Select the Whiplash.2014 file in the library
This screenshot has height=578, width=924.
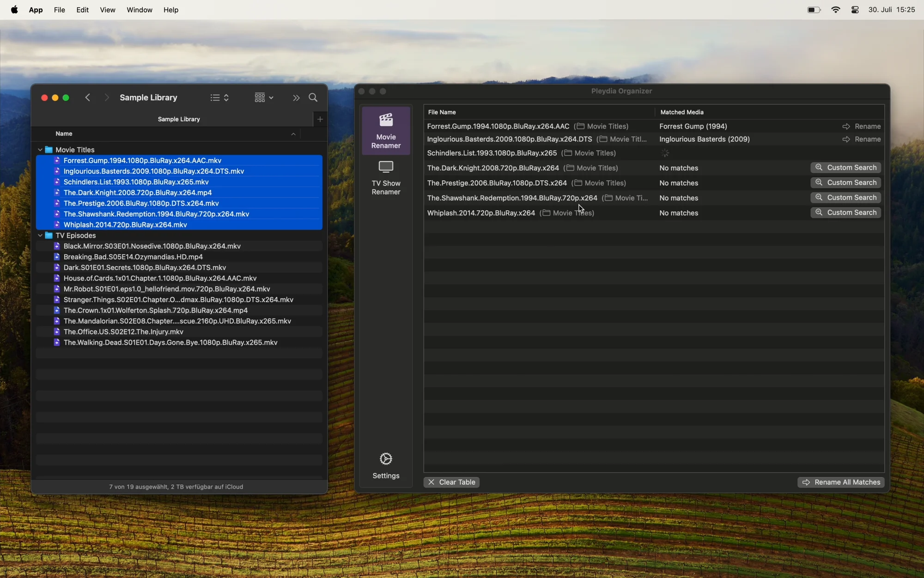pos(126,225)
